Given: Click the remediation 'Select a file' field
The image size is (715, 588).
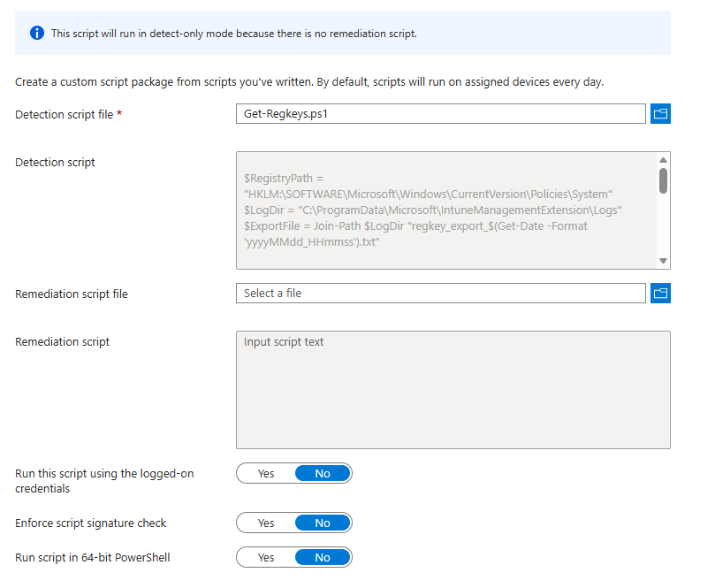Looking at the screenshot, I should pyautogui.click(x=440, y=294).
